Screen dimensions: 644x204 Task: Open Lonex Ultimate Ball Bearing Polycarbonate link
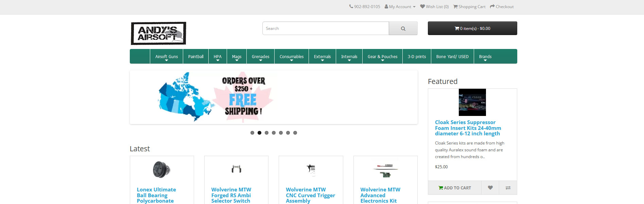click(156, 195)
